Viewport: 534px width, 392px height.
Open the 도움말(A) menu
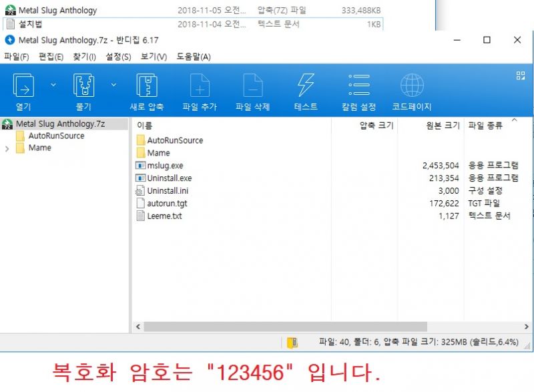click(193, 57)
